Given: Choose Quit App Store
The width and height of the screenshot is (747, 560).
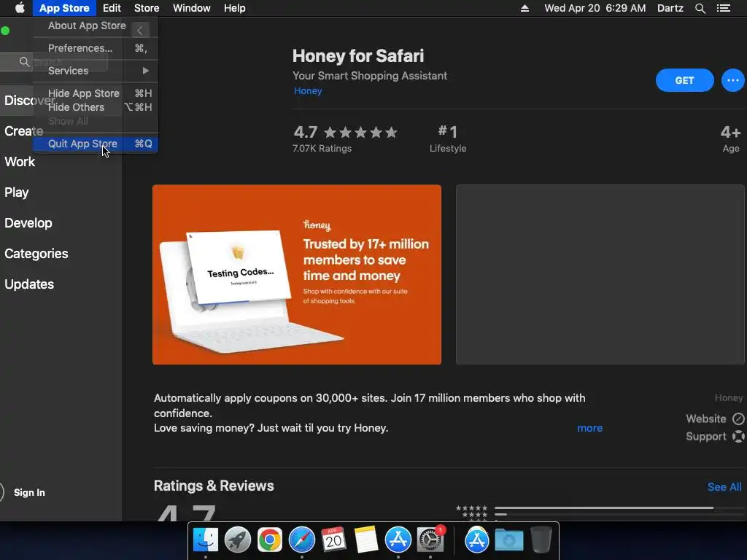Looking at the screenshot, I should click(x=96, y=144).
